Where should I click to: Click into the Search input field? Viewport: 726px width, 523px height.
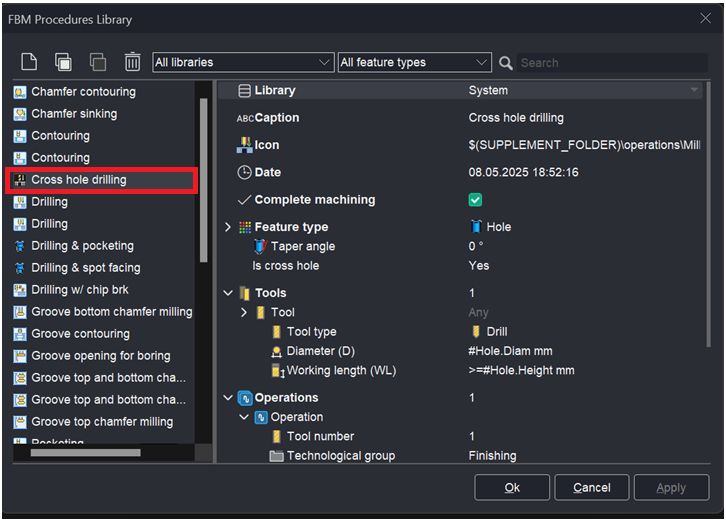click(610, 63)
